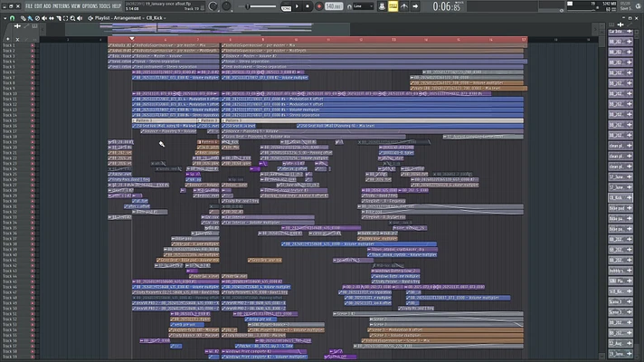
Task: Select the Mute tool
Action: [44, 18]
